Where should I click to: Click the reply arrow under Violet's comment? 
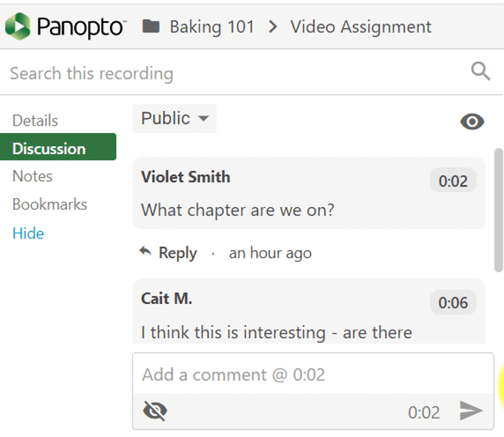[145, 253]
